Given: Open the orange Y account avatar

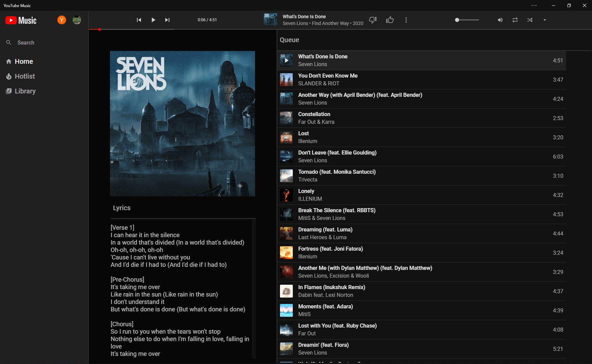Looking at the screenshot, I should [62, 20].
